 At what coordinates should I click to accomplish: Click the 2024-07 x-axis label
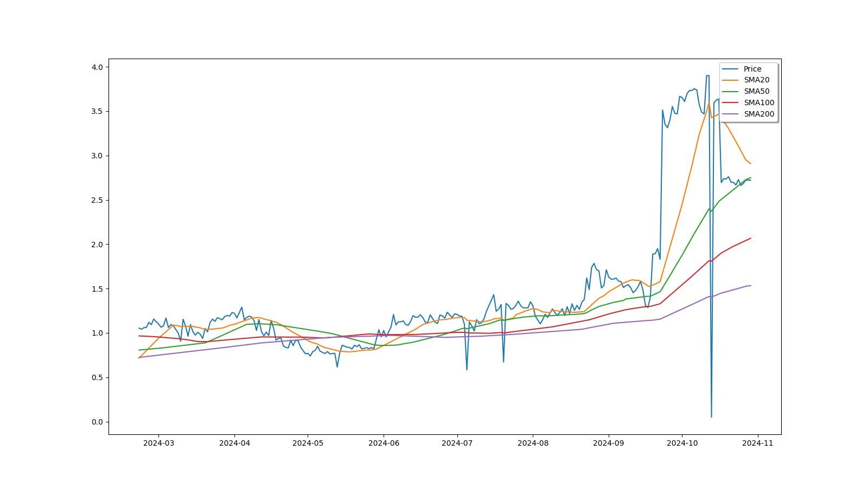[457, 443]
